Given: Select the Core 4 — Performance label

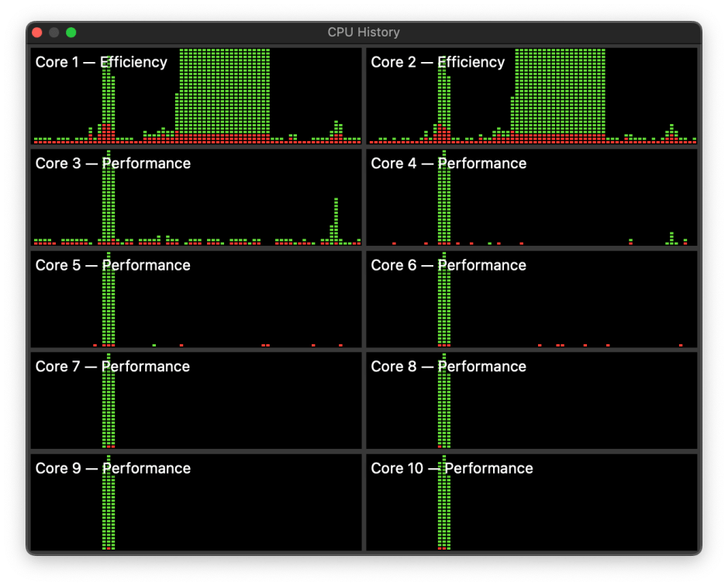Looking at the screenshot, I should pos(448,164).
